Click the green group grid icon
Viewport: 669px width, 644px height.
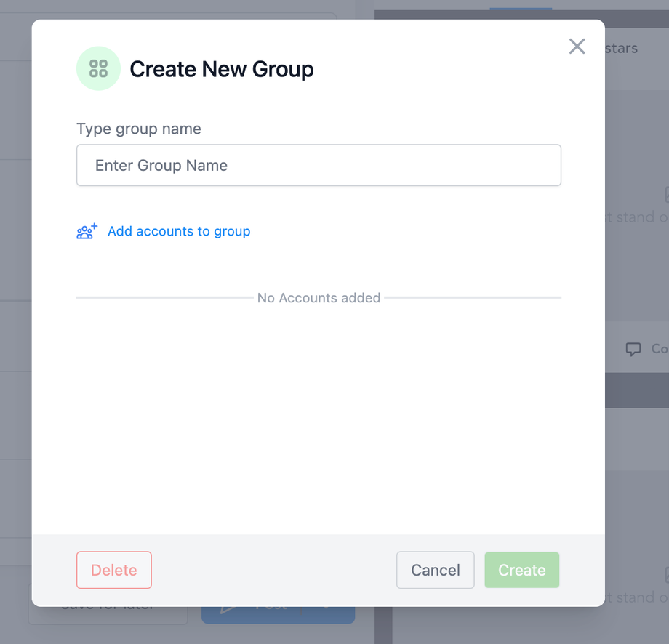pyautogui.click(x=98, y=69)
